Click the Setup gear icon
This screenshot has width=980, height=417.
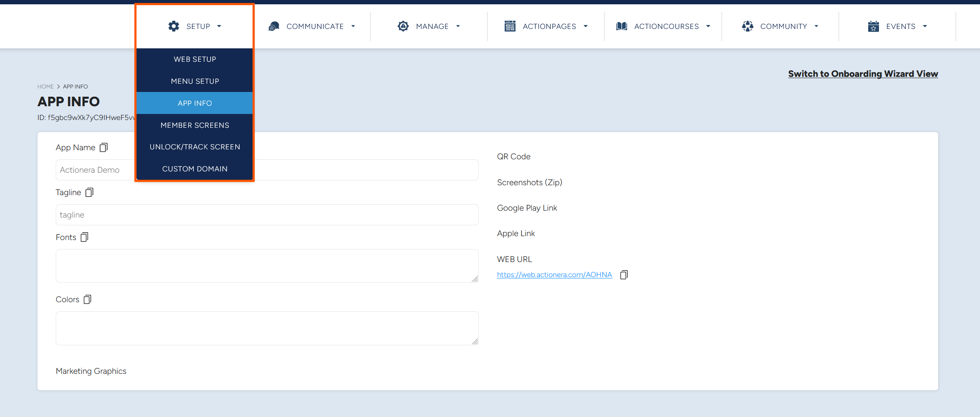tap(174, 26)
